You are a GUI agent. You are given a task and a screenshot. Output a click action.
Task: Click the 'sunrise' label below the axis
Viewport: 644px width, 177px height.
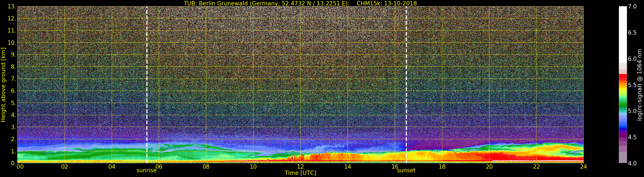pyautogui.click(x=147, y=171)
